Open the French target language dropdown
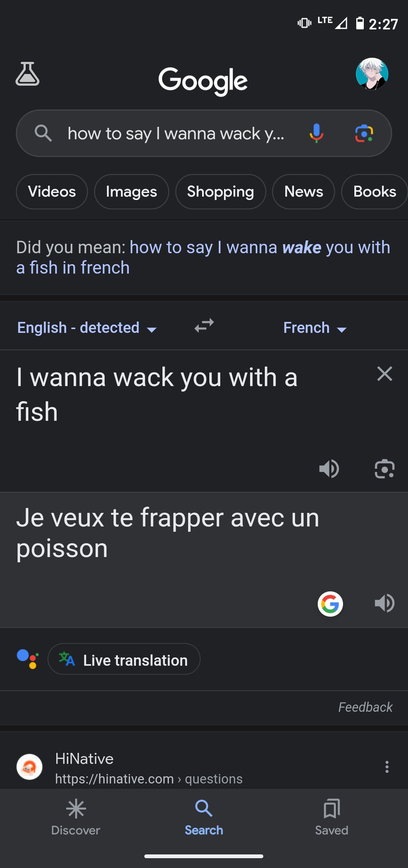 (315, 328)
